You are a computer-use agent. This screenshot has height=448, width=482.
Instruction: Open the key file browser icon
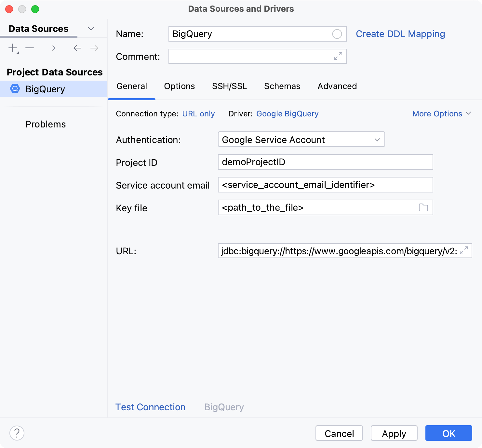[x=423, y=207]
